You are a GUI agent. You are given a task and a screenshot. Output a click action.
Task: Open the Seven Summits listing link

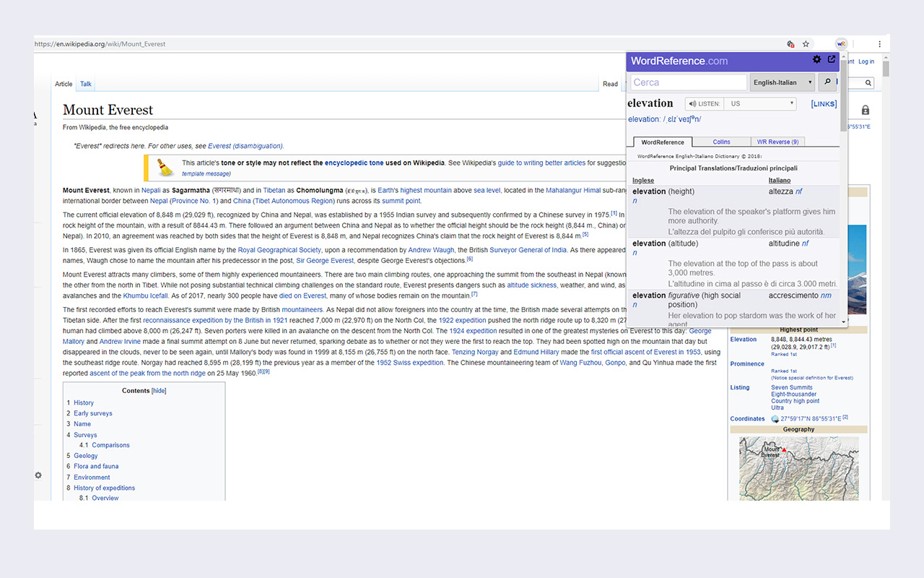(x=791, y=388)
